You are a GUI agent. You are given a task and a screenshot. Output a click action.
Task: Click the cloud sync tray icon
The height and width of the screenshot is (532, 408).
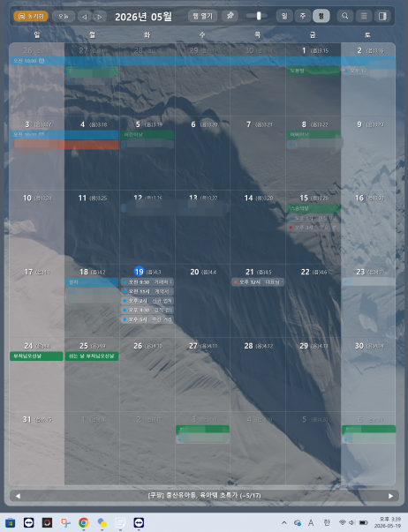pyautogui.click(x=298, y=523)
